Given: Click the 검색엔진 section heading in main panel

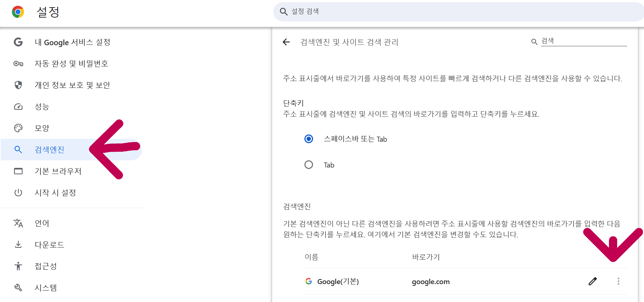Looking at the screenshot, I should pyautogui.click(x=297, y=206).
